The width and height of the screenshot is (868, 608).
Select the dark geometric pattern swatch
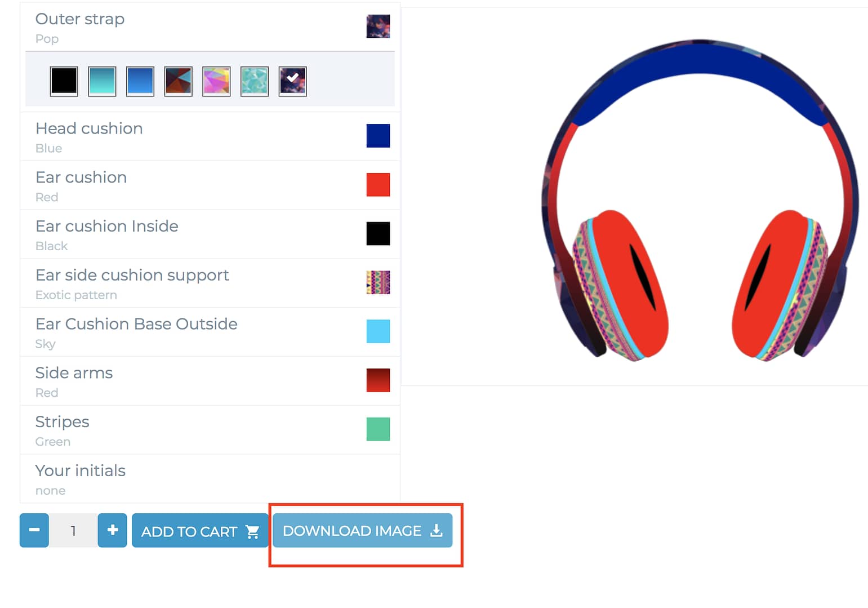click(178, 81)
